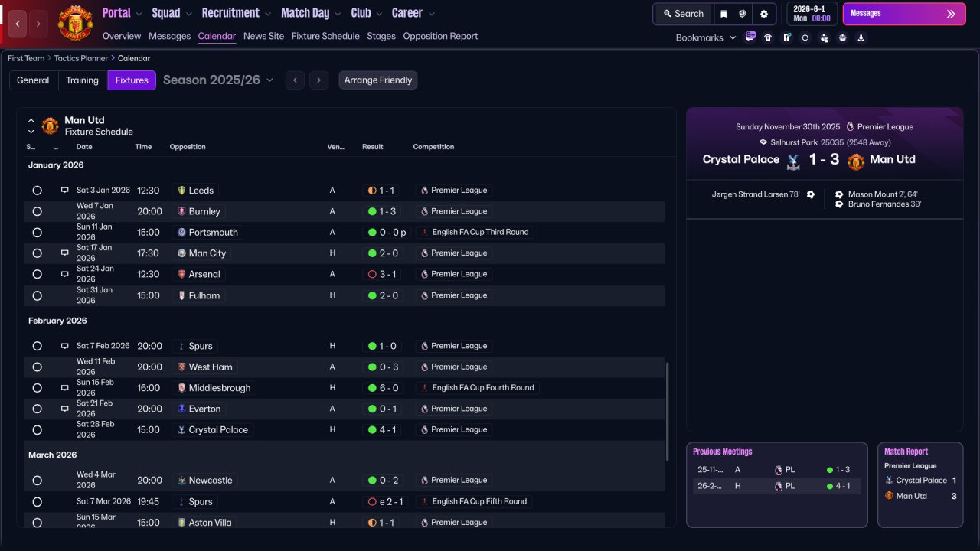Expand the Bookmarks dropdown
This screenshot has height=551, width=980.
tap(706, 37)
